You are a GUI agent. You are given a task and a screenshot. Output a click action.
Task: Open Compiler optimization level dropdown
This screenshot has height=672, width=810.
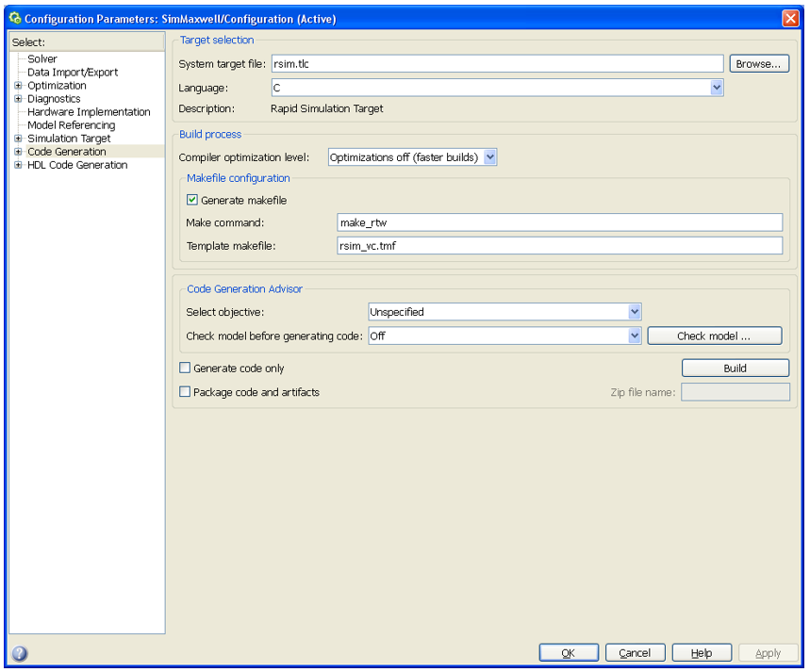tap(490, 157)
